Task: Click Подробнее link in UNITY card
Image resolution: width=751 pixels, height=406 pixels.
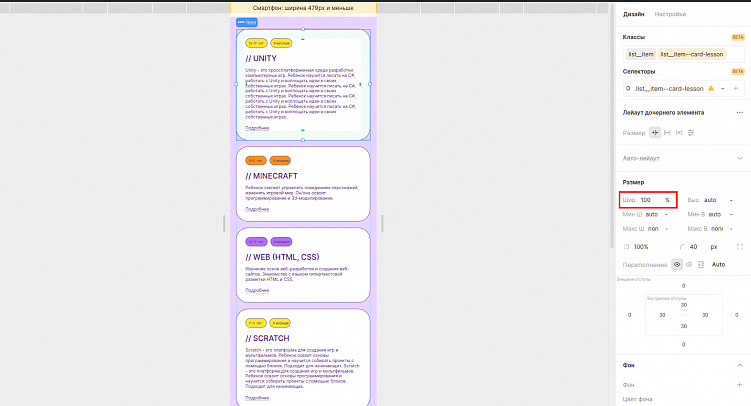Action: pyautogui.click(x=257, y=128)
